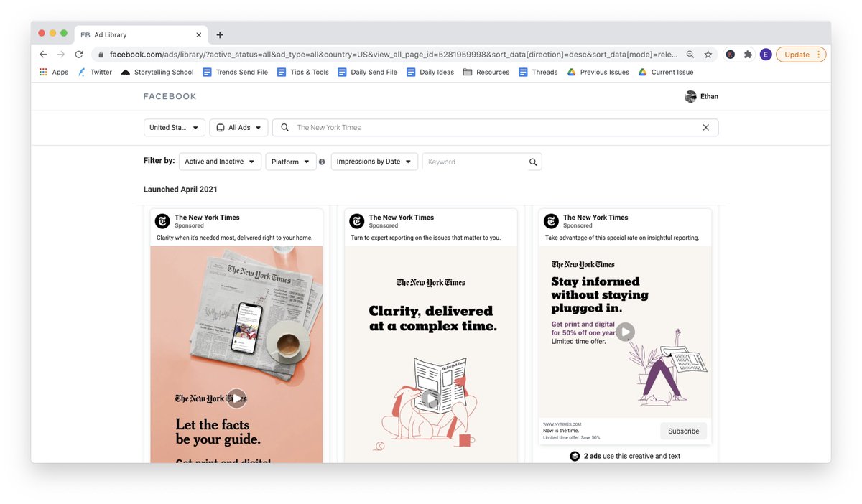
Task: Open Chrome profile avatar E
Action: click(766, 55)
